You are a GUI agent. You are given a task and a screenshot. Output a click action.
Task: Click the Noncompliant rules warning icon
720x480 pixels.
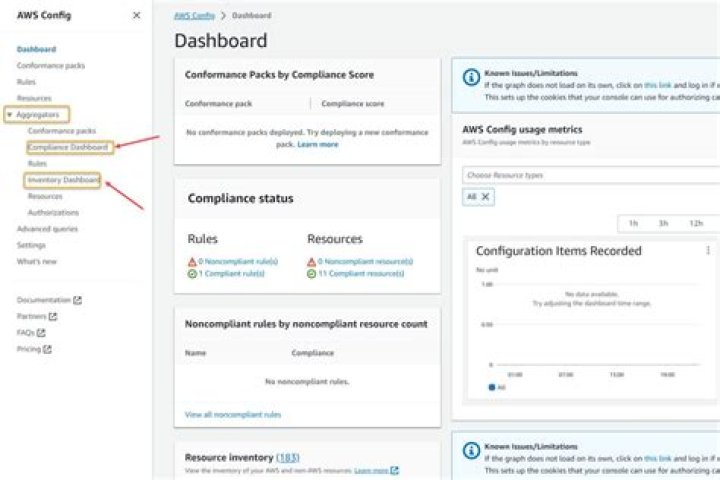pyautogui.click(x=192, y=262)
